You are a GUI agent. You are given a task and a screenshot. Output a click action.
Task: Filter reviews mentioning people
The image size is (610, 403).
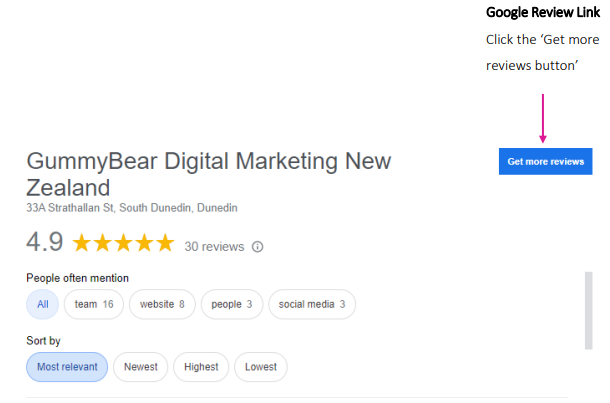(232, 304)
